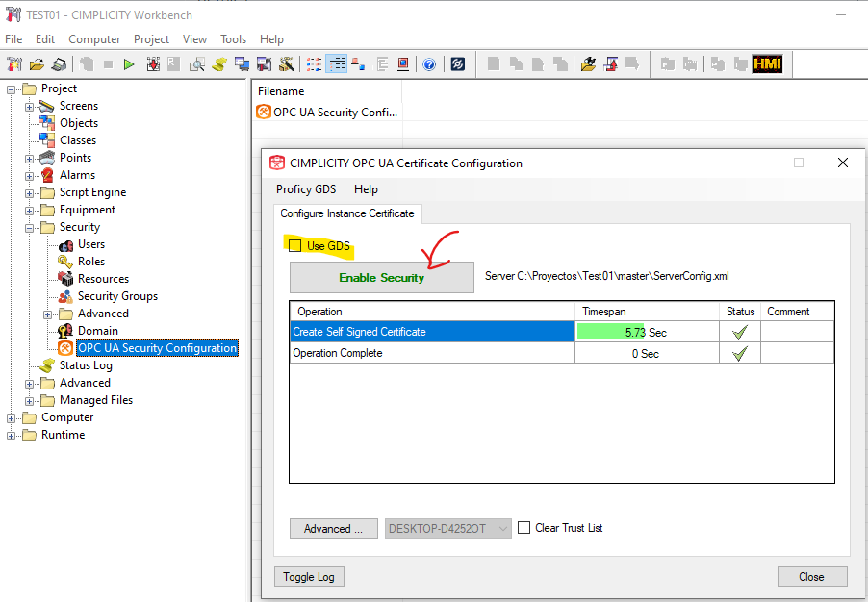
Task: Expand the Equipment tree node
Action: coord(29,211)
